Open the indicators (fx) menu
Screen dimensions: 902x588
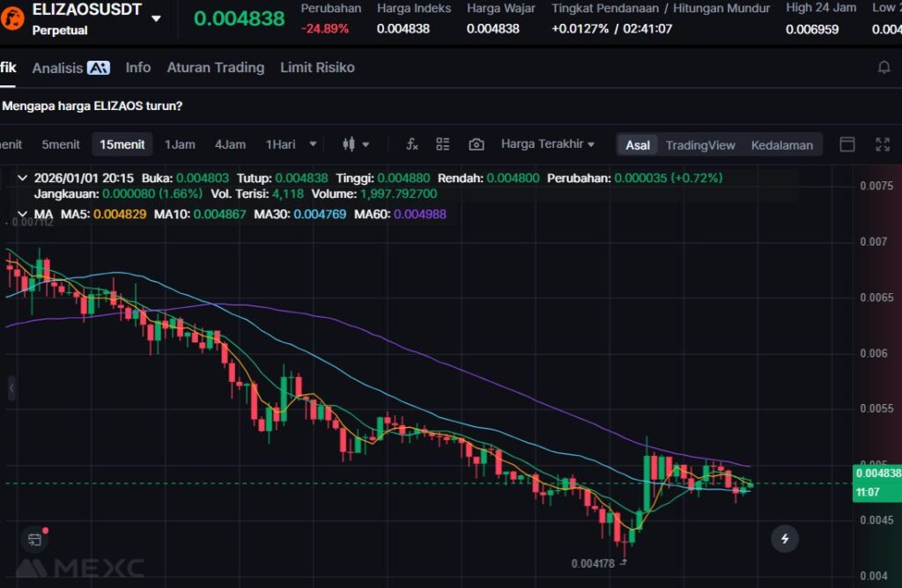tap(411, 144)
